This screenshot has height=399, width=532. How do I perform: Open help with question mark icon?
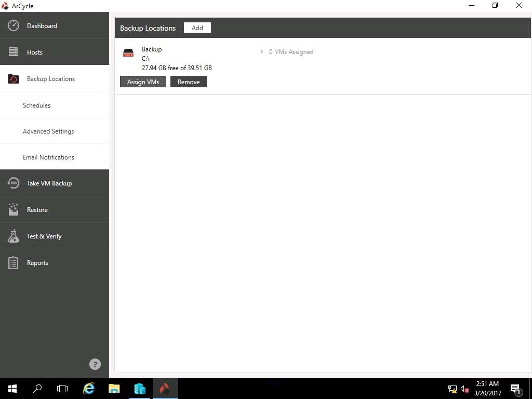click(95, 364)
